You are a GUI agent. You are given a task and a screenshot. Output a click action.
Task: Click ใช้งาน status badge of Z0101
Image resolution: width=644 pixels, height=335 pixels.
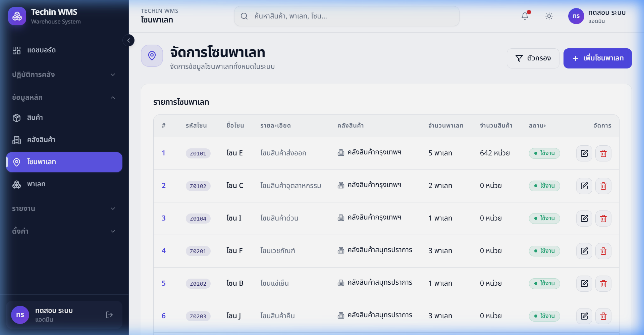point(544,153)
